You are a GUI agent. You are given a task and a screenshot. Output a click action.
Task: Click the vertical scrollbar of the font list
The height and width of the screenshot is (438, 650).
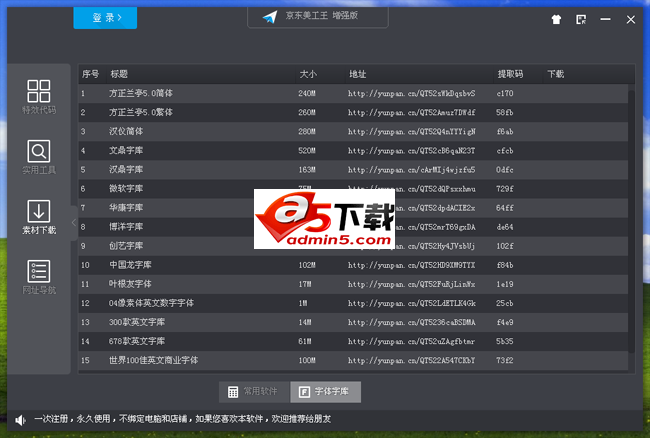tap(631, 222)
